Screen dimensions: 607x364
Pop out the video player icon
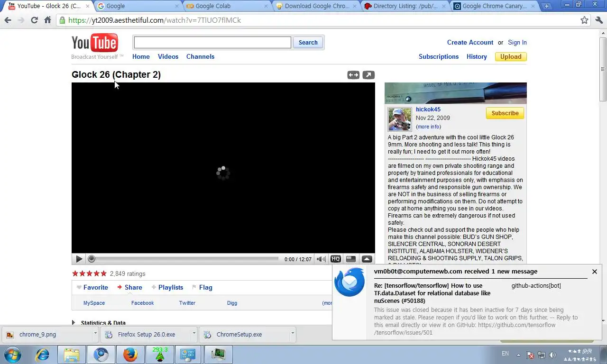[x=368, y=75]
